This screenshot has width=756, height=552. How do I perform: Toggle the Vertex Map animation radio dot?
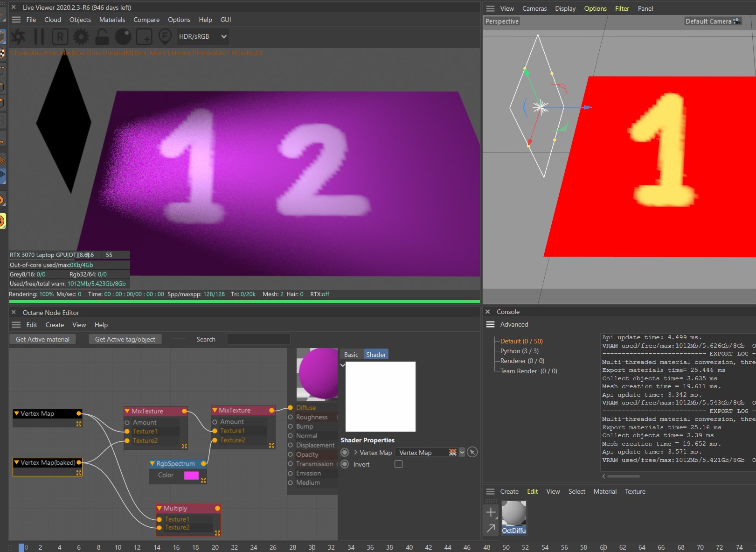pyautogui.click(x=345, y=452)
